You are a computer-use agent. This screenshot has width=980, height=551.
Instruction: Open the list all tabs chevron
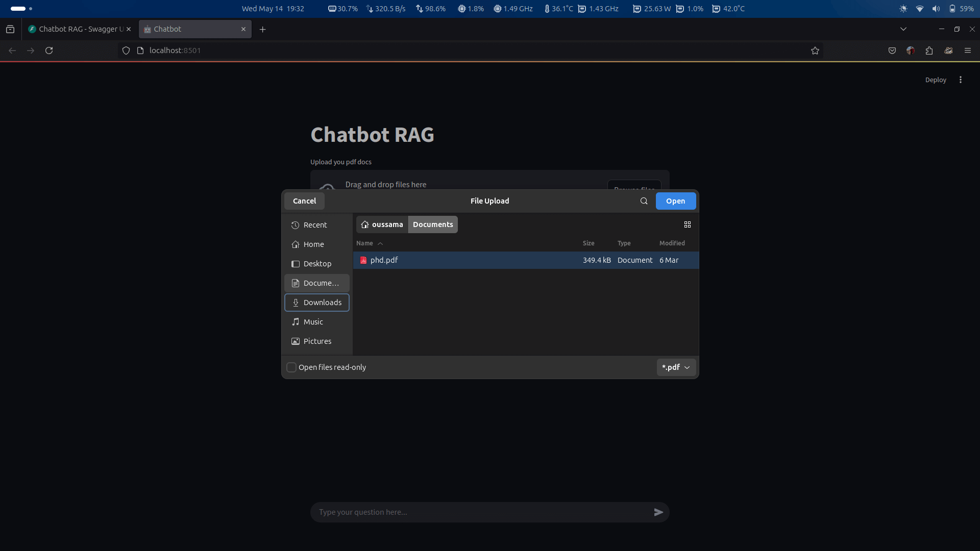click(903, 29)
